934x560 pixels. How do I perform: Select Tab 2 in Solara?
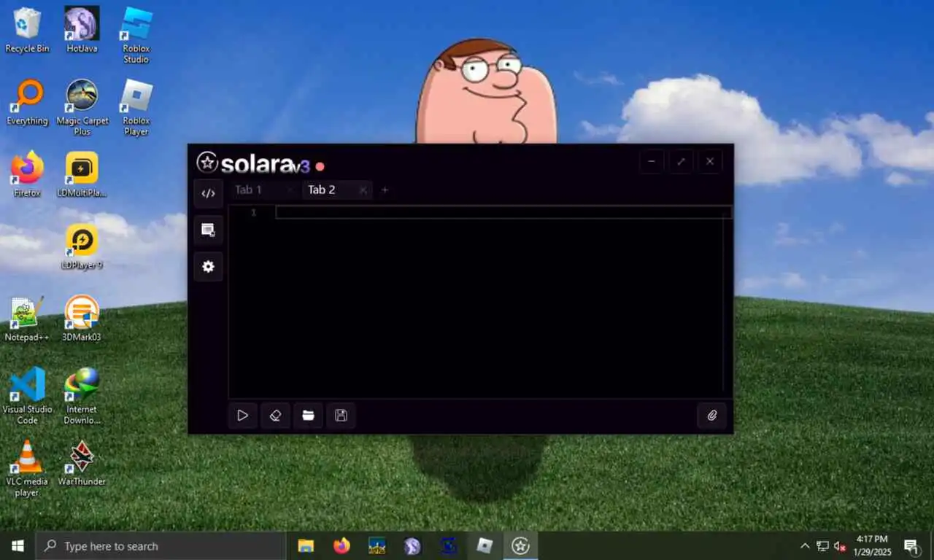click(x=322, y=190)
